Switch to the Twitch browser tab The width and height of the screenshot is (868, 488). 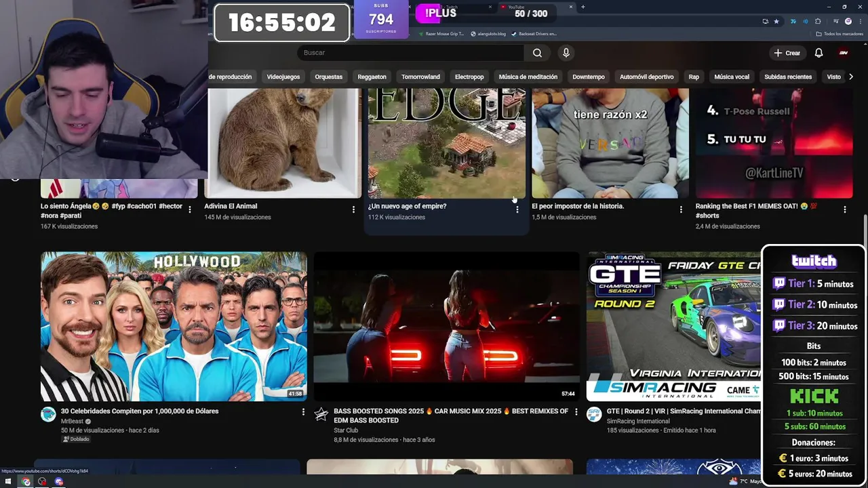452,7
